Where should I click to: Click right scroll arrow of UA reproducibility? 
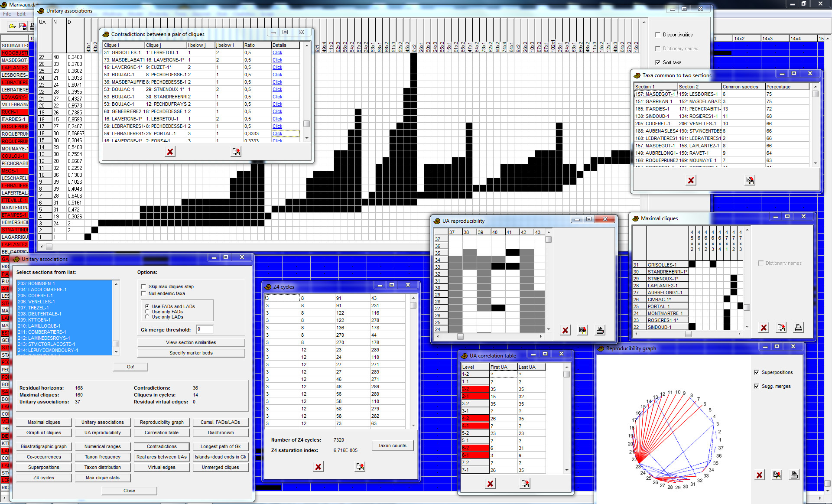(541, 336)
